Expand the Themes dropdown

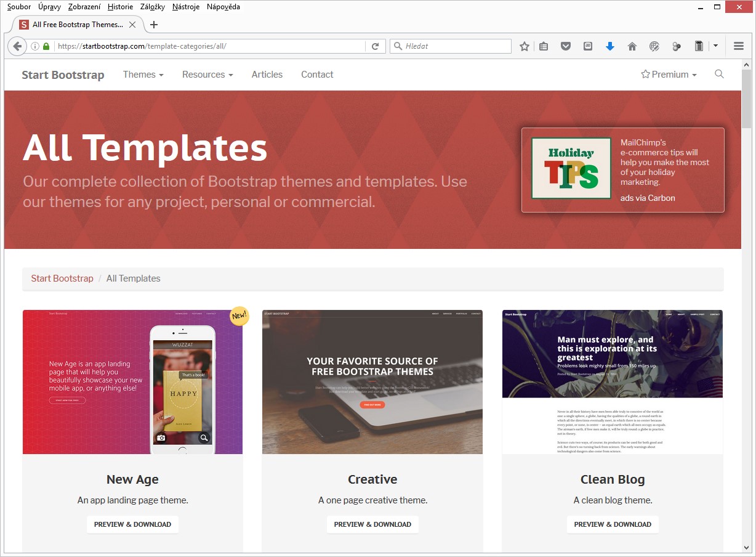coord(143,75)
